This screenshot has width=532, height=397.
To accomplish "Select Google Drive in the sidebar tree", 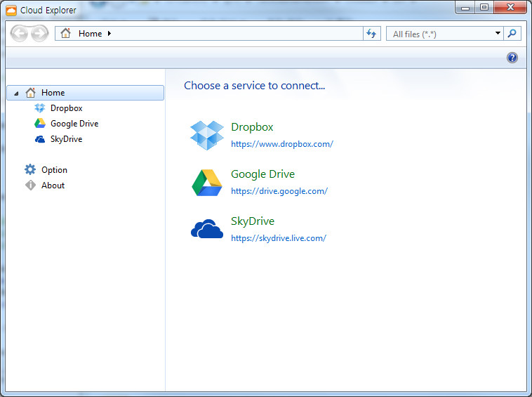I will [x=74, y=124].
